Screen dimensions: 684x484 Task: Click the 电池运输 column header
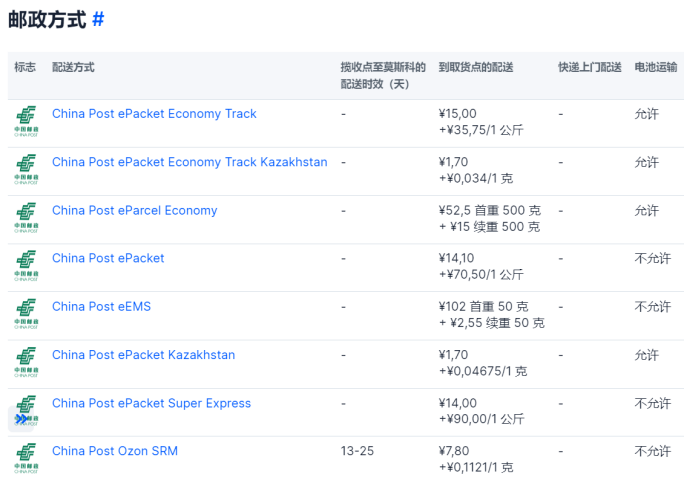coord(656,67)
